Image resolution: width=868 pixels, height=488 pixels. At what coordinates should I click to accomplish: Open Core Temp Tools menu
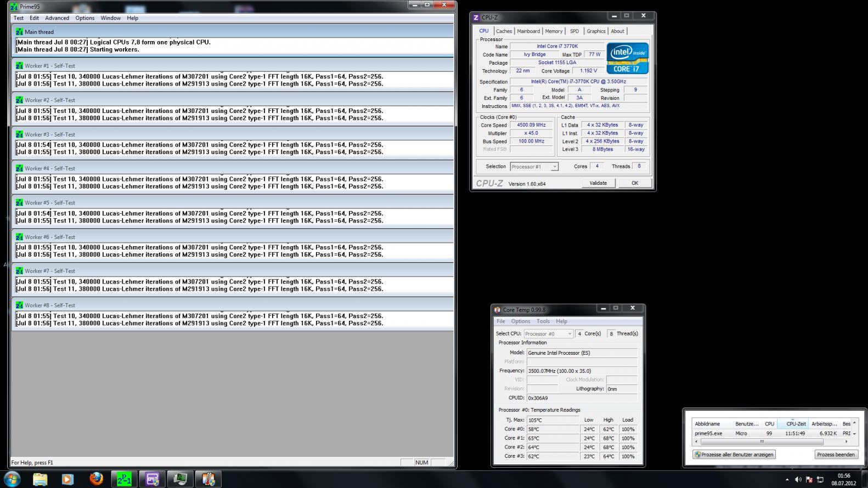[x=543, y=321]
